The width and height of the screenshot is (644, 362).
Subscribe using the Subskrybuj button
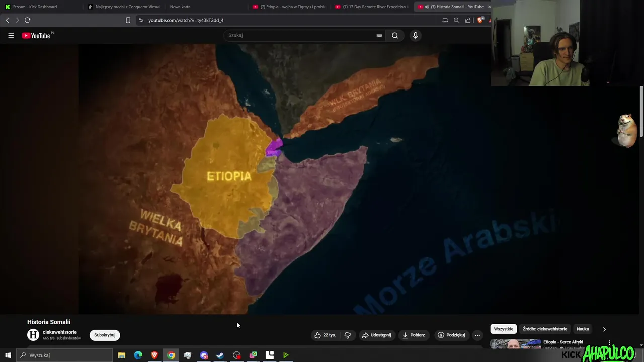coord(105,335)
